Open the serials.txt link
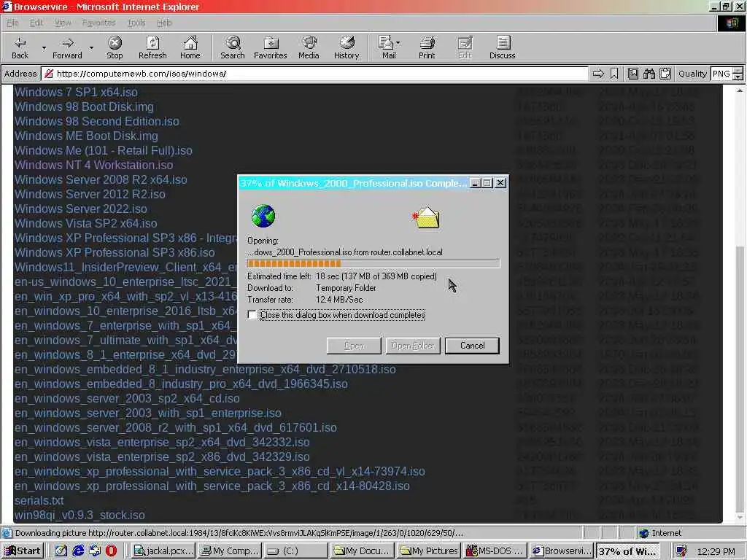The height and width of the screenshot is (560, 747). 39,500
